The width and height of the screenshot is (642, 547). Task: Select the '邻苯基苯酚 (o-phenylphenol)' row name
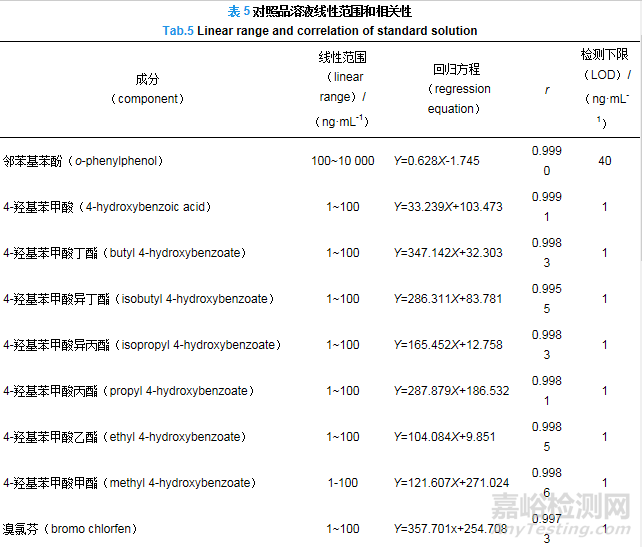(83, 161)
